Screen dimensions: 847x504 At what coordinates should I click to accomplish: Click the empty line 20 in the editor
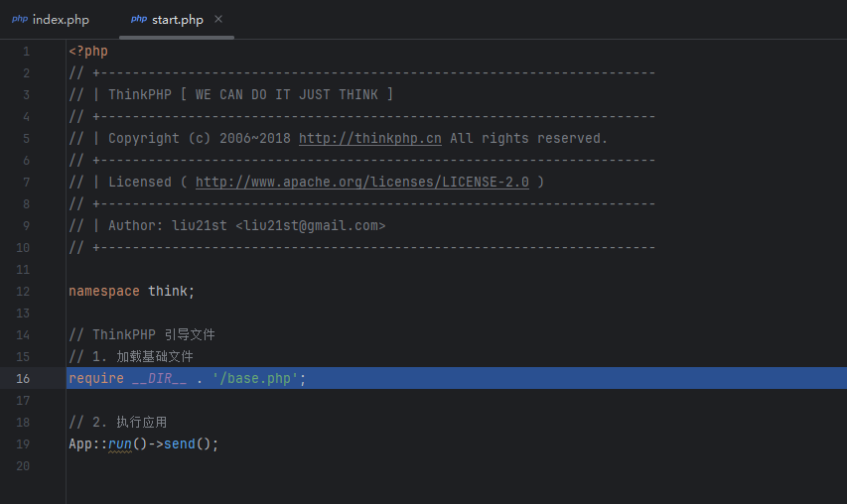(457, 465)
